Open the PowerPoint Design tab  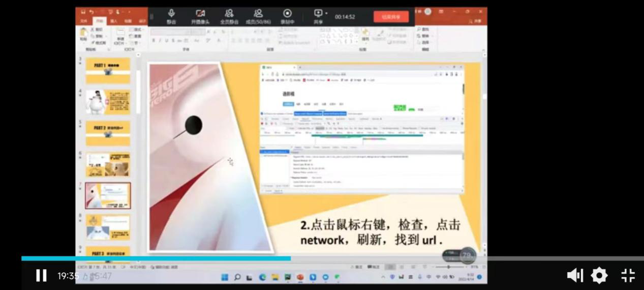[x=142, y=21]
